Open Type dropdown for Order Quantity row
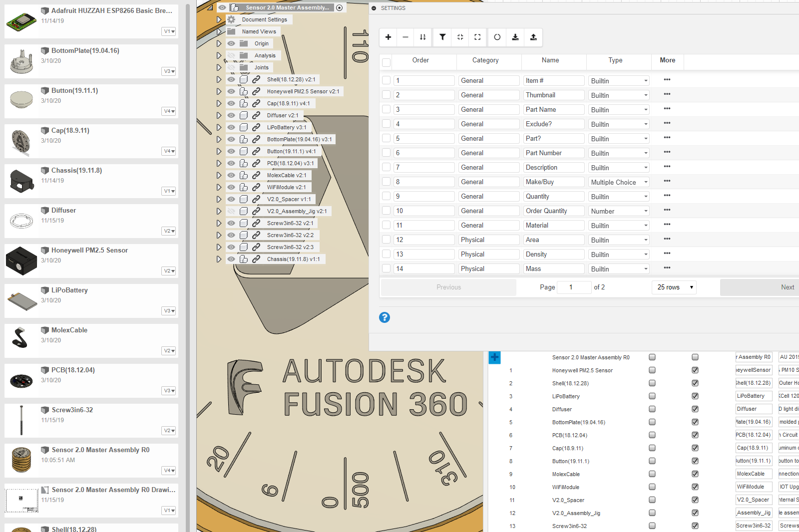Viewport: 799px width, 532px height. (619, 211)
